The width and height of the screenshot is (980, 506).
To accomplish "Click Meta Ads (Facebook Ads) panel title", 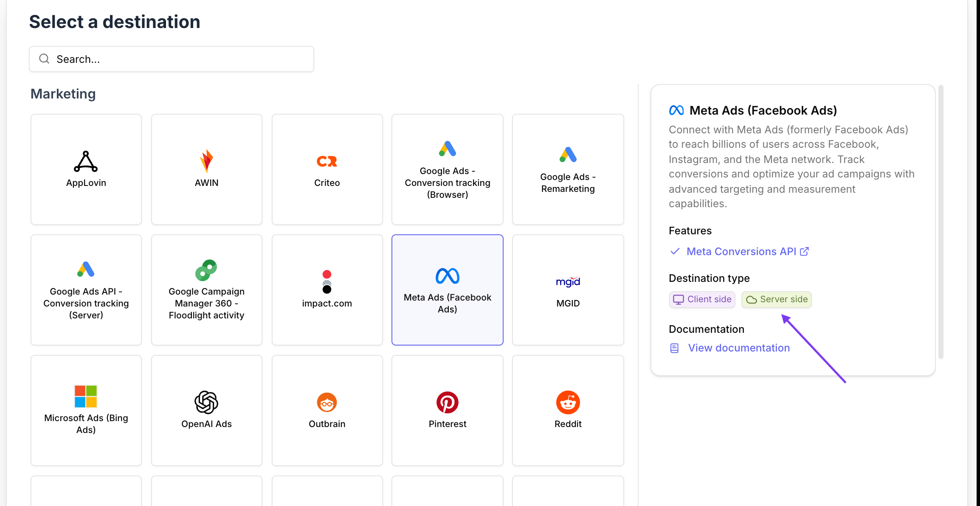I will pyautogui.click(x=763, y=110).
